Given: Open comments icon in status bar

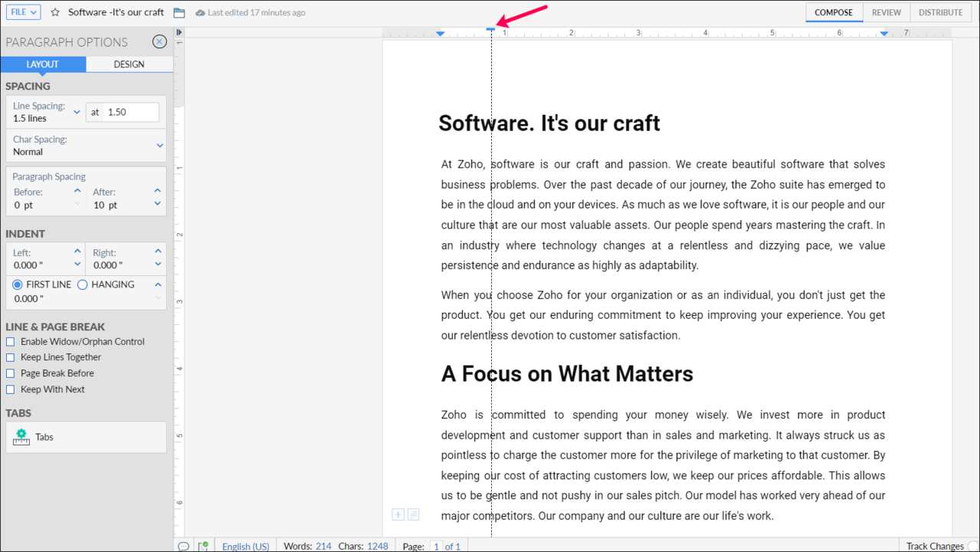Looking at the screenshot, I should (x=184, y=546).
